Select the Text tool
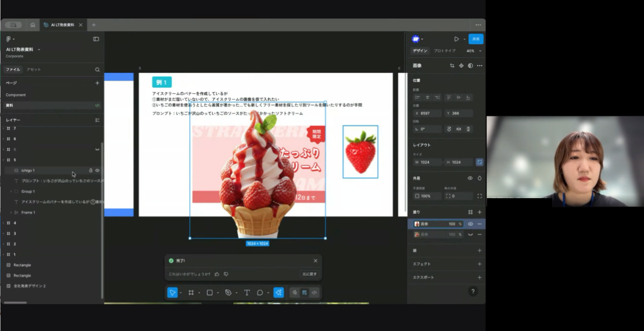 click(x=247, y=293)
